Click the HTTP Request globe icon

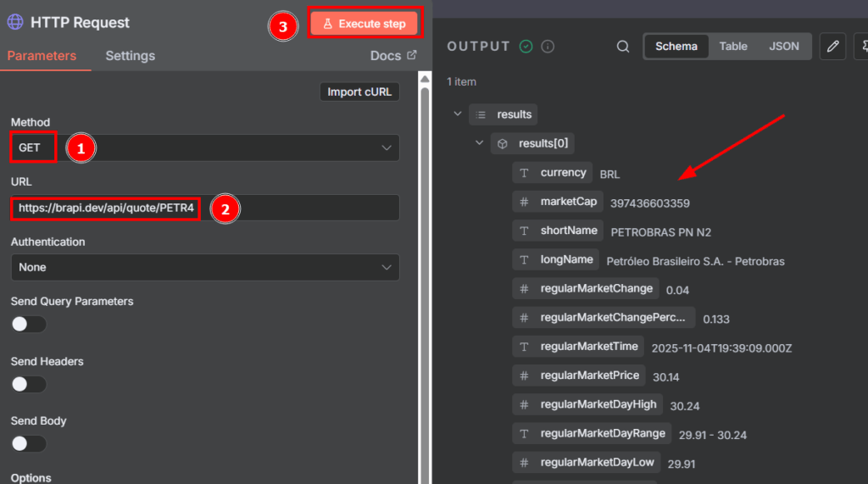click(15, 22)
